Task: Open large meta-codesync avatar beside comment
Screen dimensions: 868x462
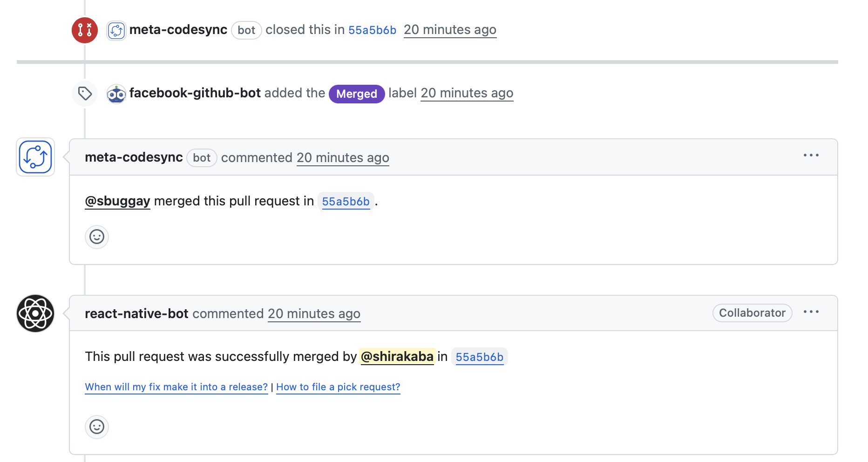Action: coord(35,157)
